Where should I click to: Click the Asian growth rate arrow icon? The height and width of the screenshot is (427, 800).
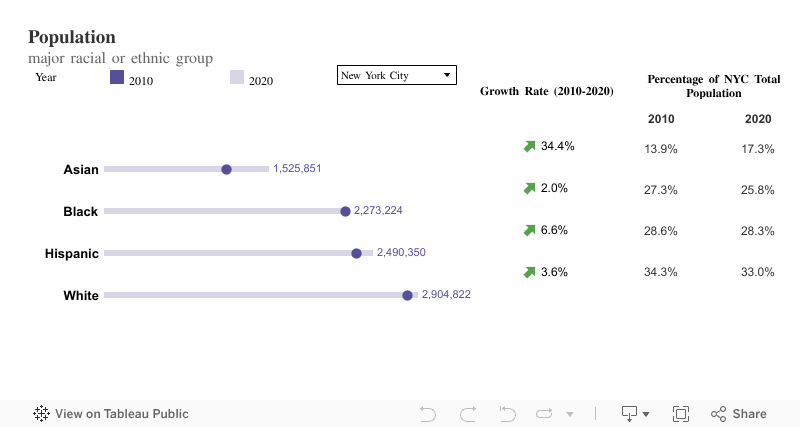coord(530,147)
